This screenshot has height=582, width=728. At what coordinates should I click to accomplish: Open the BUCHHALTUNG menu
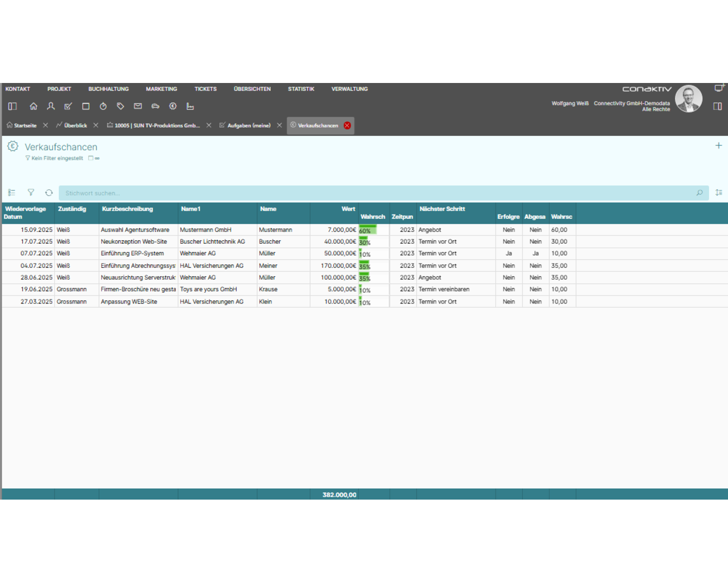(109, 89)
